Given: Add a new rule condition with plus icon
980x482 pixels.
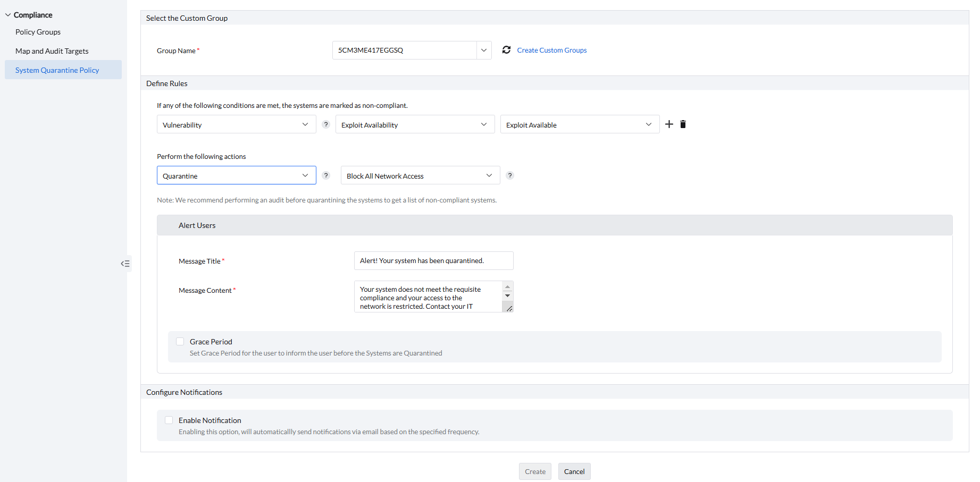Looking at the screenshot, I should [x=669, y=124].
